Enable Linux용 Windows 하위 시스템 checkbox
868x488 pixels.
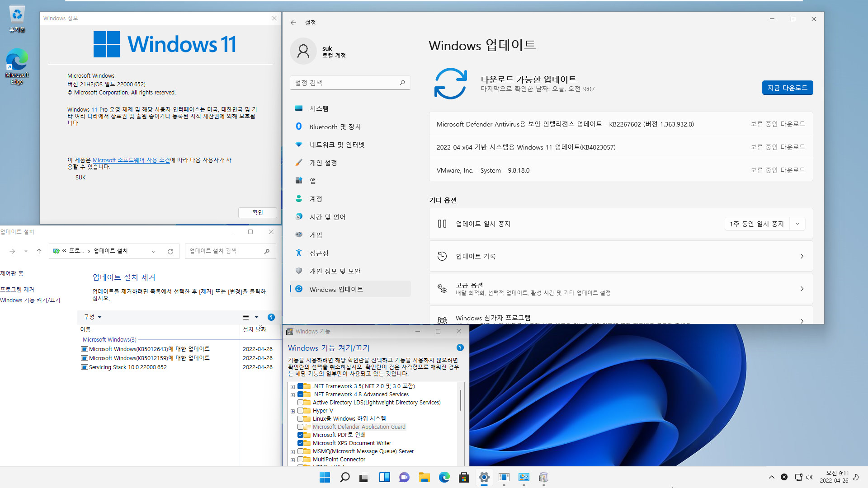click(300, 419)
